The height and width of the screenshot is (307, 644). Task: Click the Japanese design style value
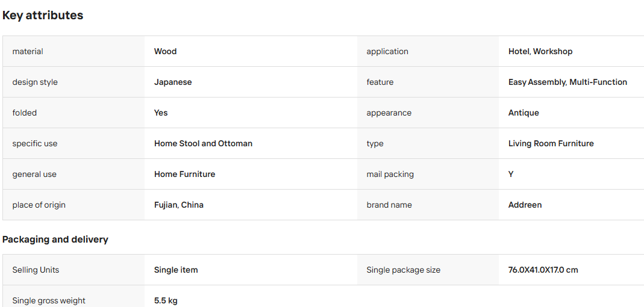172,82
